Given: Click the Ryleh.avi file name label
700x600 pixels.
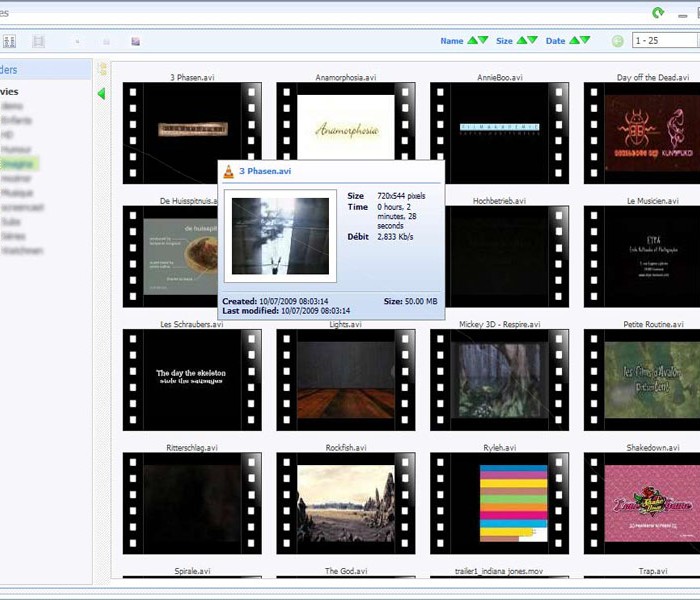Looking at the screenshot, I should point(500,448).
